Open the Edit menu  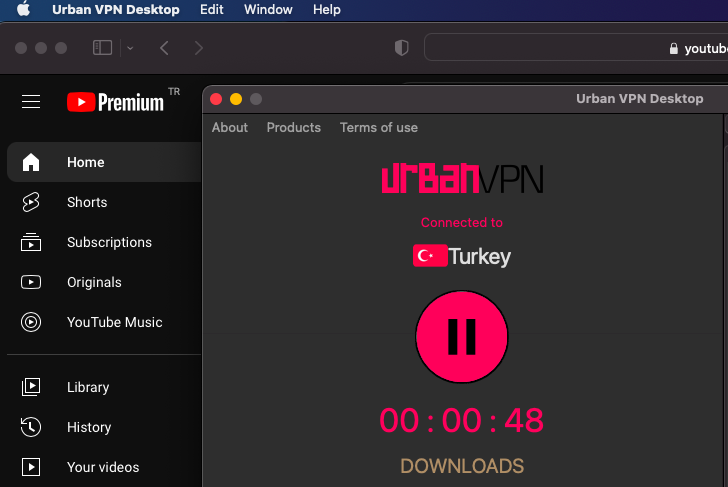[212, 9]
